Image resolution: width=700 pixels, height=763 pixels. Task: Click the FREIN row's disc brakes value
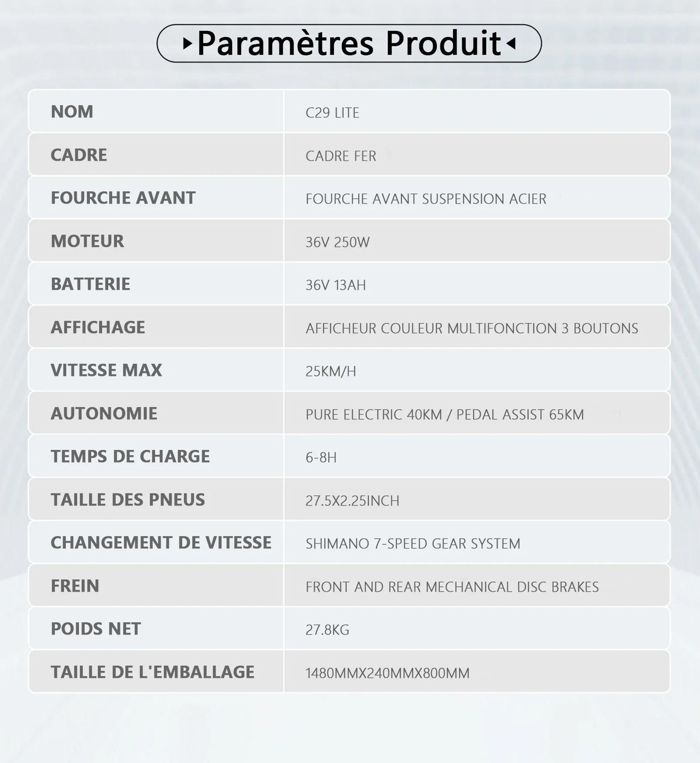(x=452, y=587)
